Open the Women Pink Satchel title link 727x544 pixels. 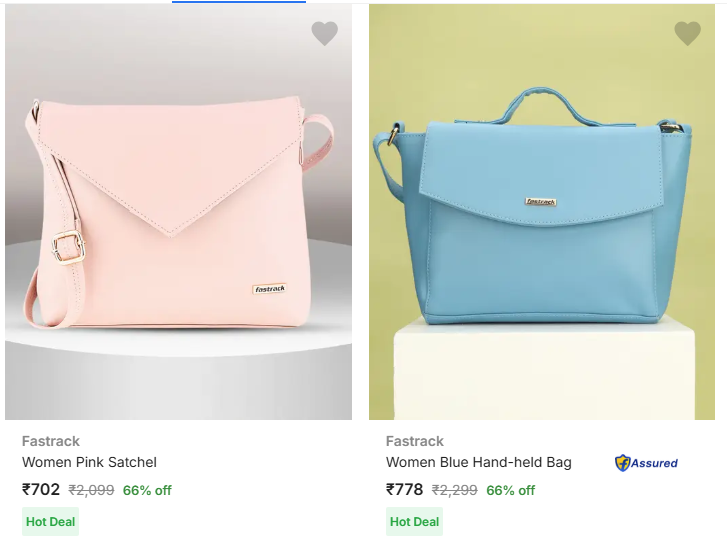pyautogui.click(x=89, y=462)
